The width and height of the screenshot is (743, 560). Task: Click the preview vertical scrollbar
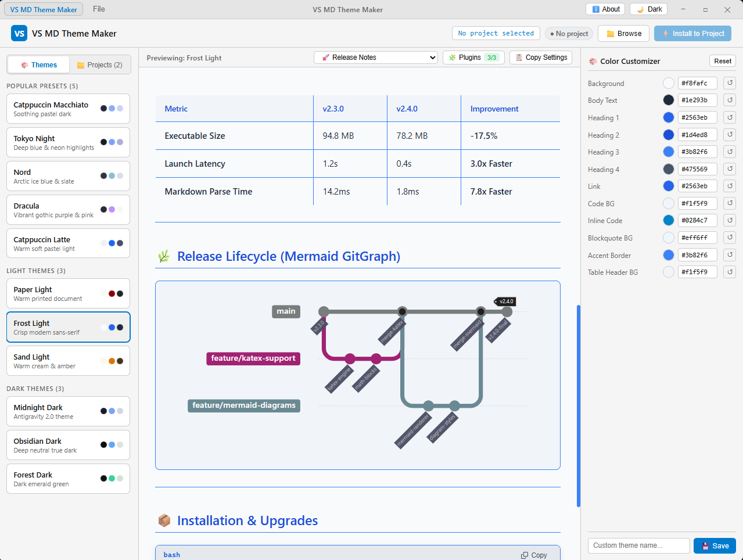[x=578, y=405]
